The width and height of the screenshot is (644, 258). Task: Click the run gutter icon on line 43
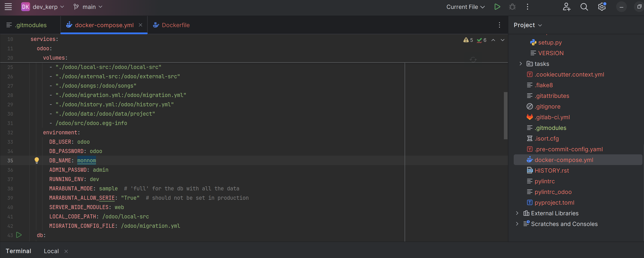(19, 235)
